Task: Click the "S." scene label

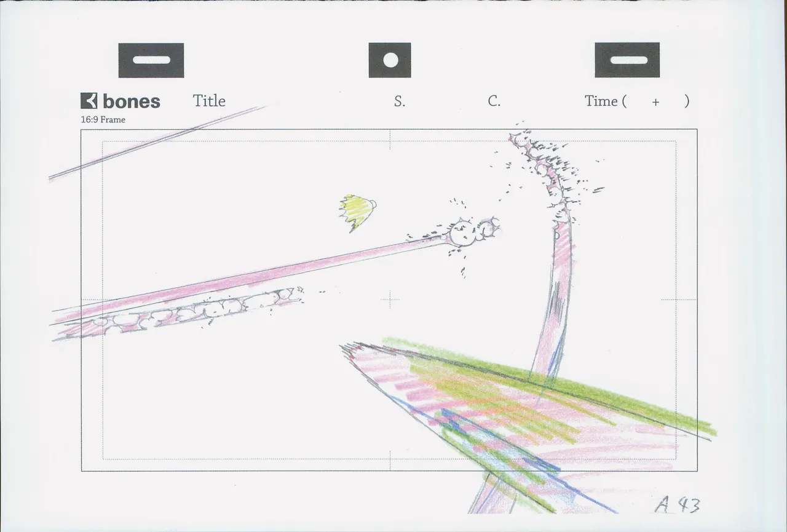Action: pos(400,101)
